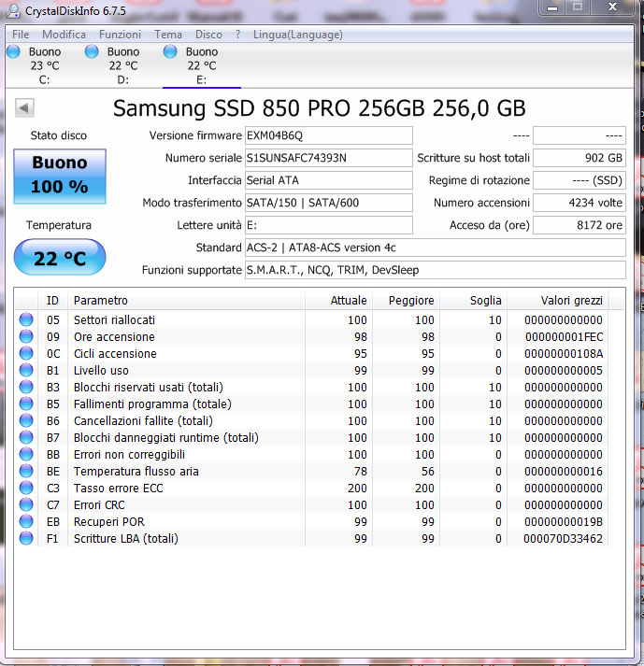Click status orb for Scritture LBA row
Screen dimensions: 644x666
[26, 538]
